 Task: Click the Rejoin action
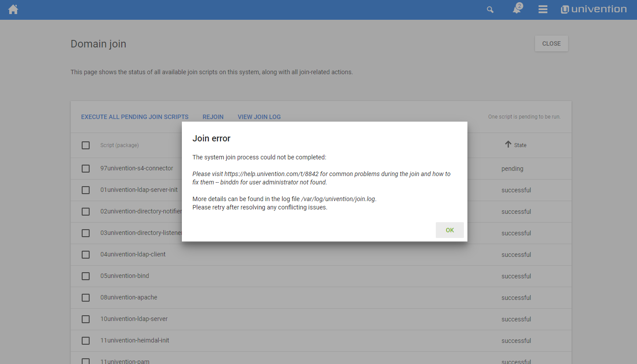(213, 117)
